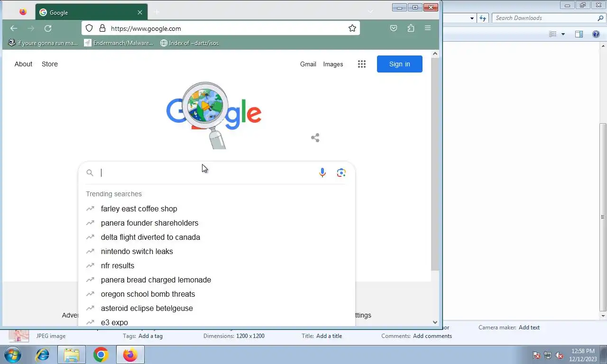Go to Gmail

pyautogui.click(x=308, y=64)
